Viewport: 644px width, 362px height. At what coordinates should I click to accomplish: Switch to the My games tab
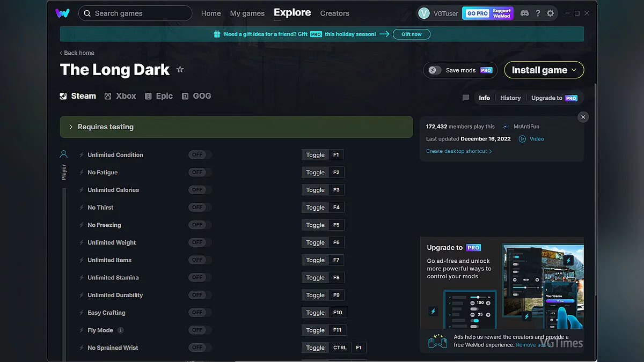247,13
